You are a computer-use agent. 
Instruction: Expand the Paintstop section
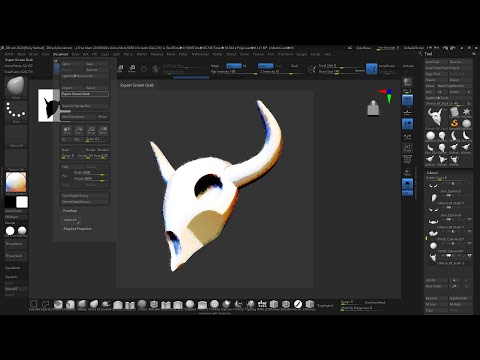pos(70,211)
